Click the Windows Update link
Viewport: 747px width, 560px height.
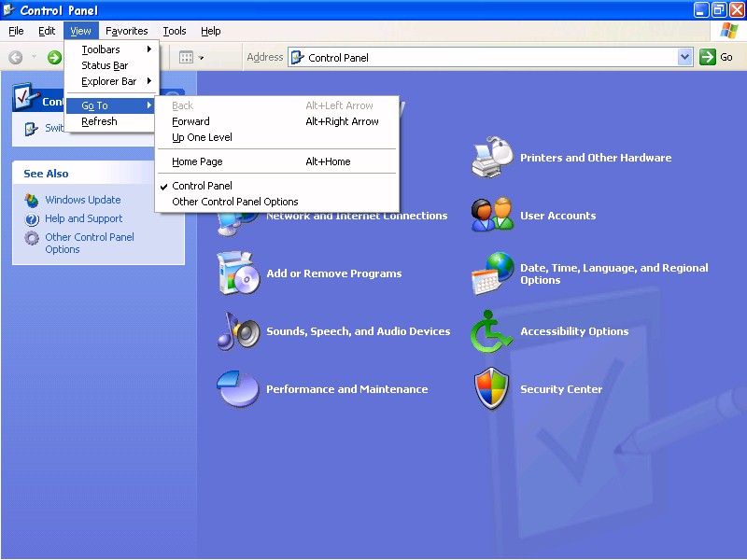click(x=82, y=200)
